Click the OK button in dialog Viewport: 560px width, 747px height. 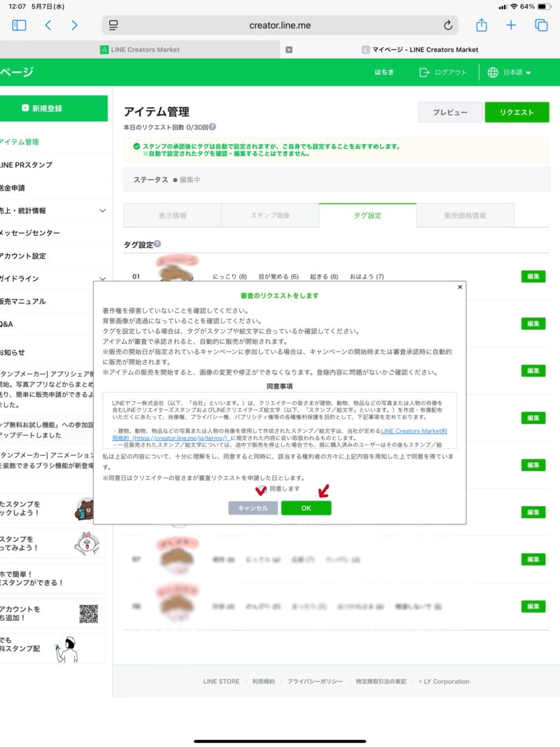coord(306,508)
